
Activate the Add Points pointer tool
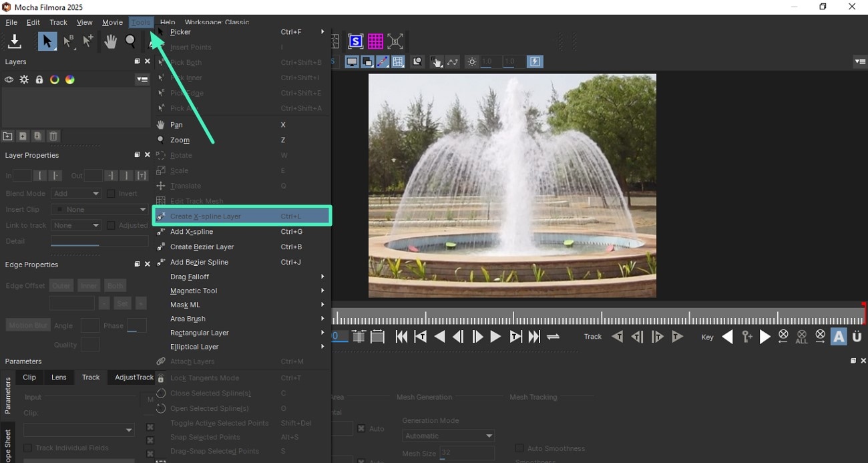click(x=87, y=41)
